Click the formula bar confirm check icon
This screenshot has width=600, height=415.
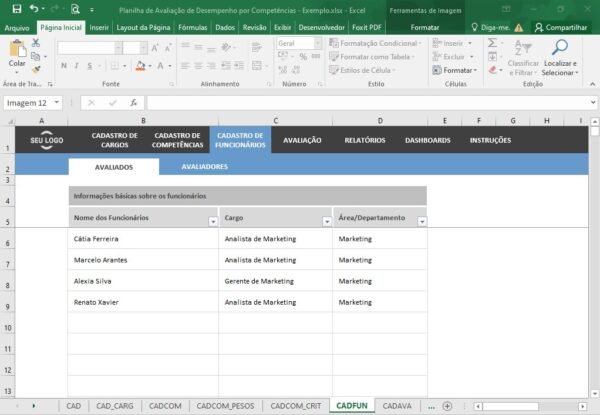tap(112, 103)
